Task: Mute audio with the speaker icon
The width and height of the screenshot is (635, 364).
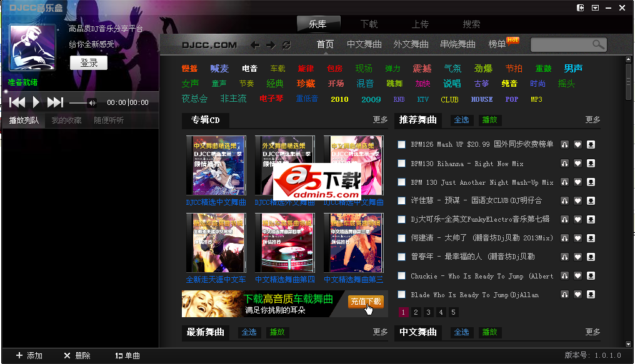Action: pyautogui.click(x=92, y=103)
